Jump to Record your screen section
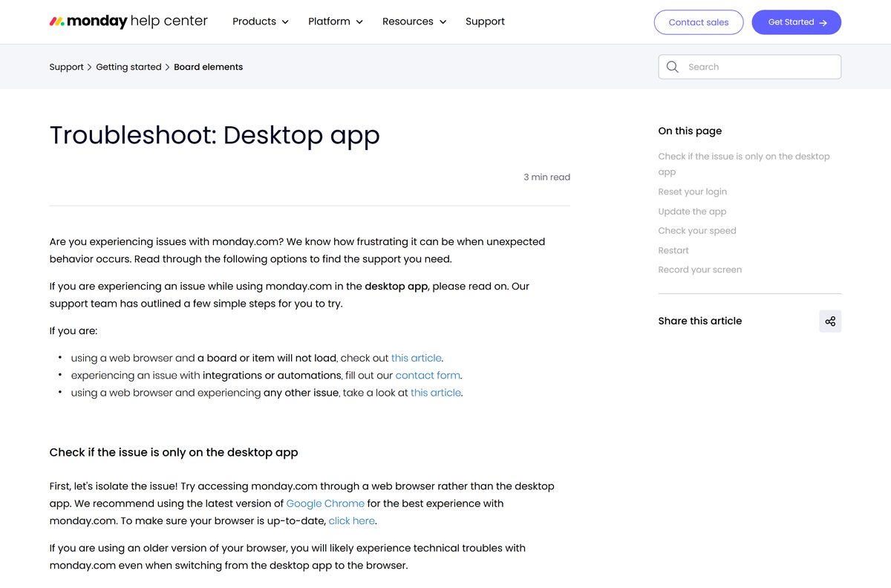This screenshot has width=891, height=588. click(700, 269)
